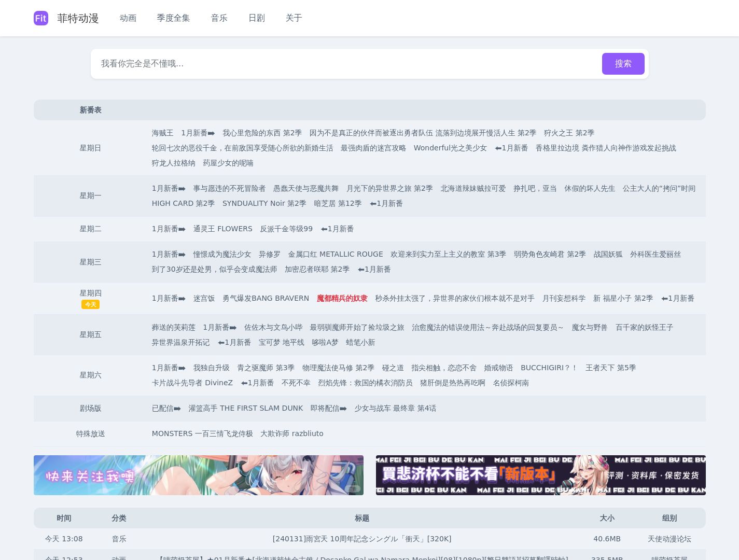The width and height of the screenshot is (739, 560).
Task: Open 弱势角色友崎君 第2季
Action: click(x=550, y=255)
